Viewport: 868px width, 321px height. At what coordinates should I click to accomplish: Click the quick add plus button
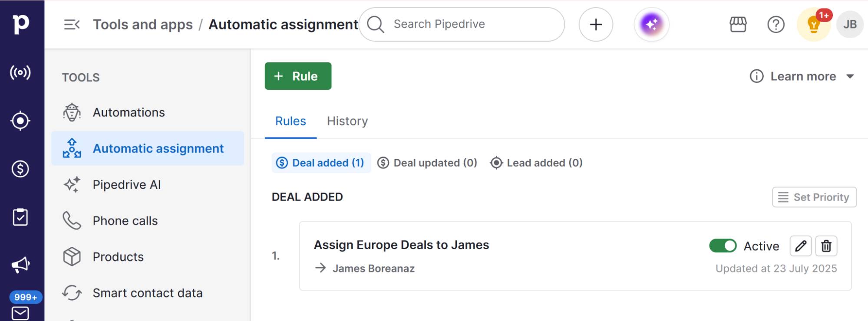click(x=596, y=24)
